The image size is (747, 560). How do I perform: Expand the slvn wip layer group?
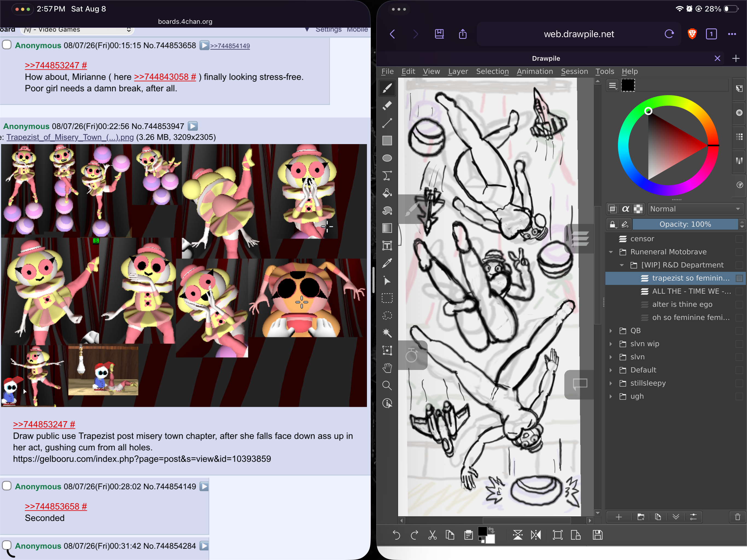tap(611, 344)
